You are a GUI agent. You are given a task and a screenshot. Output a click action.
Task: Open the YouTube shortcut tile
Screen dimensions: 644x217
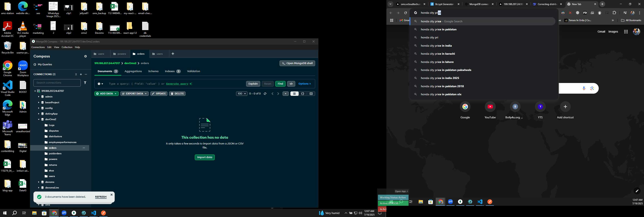(490, 110)
